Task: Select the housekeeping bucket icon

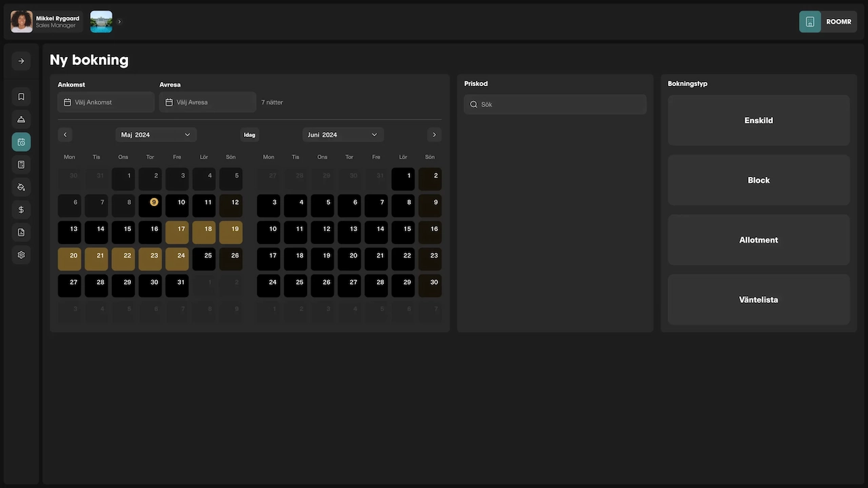Action: [21, 187]
